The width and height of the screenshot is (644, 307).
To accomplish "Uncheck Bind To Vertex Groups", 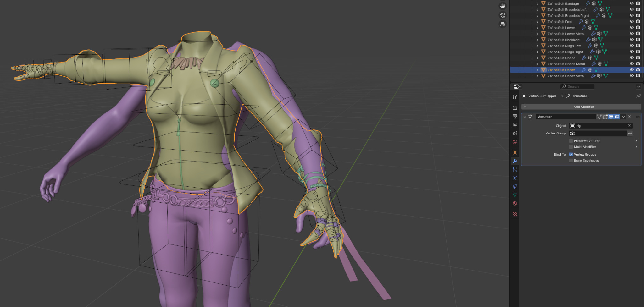I will [x=571, y=154].
